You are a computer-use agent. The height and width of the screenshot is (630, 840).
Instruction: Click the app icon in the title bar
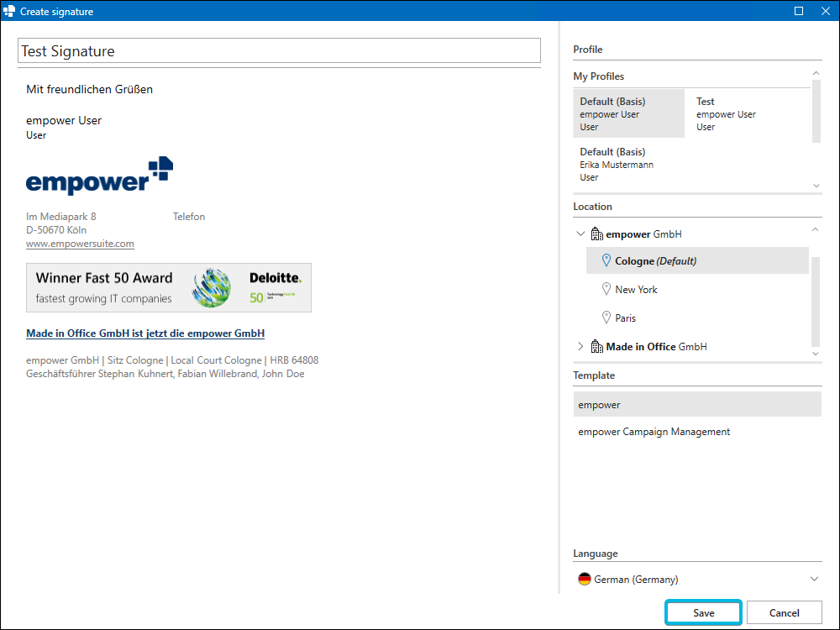pos(9,11)
